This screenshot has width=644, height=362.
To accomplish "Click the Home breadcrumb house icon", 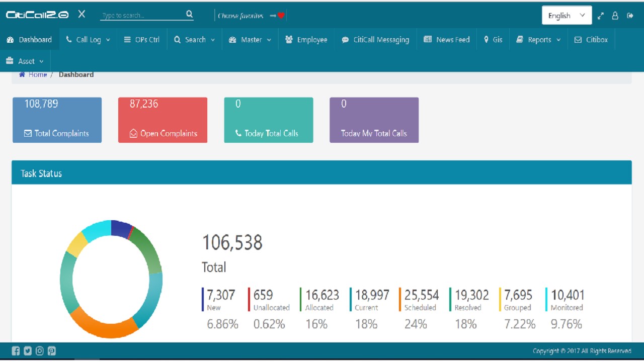I will tap(22, 74).
